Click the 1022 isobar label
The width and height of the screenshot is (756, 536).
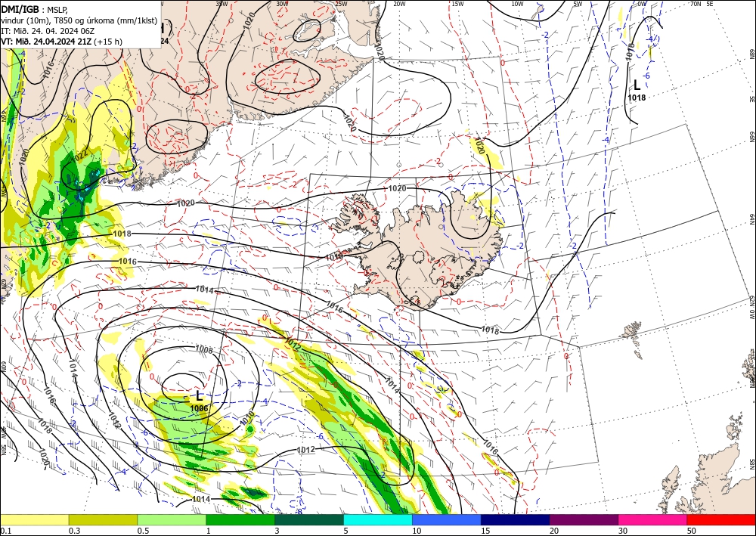pos(79,155)
